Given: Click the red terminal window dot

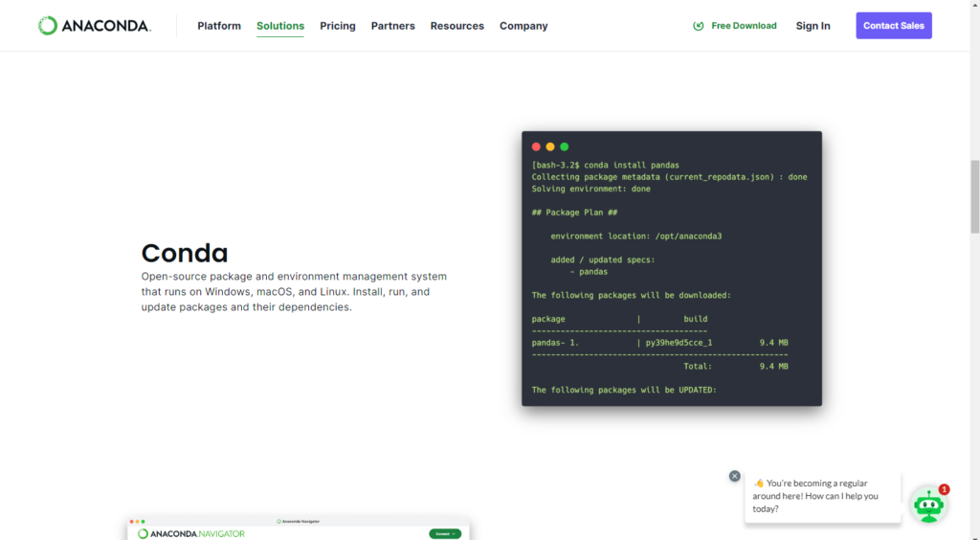Looking at the screenshot, I should pyautogui.click(x=536, y=146).
